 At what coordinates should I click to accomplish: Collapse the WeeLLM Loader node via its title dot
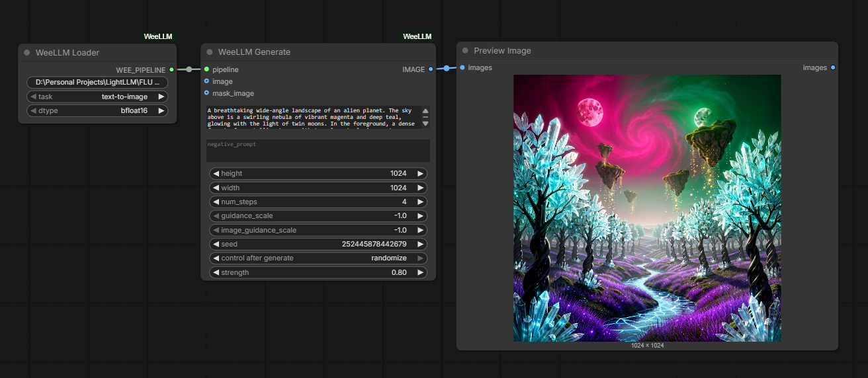tap(27, 53)
